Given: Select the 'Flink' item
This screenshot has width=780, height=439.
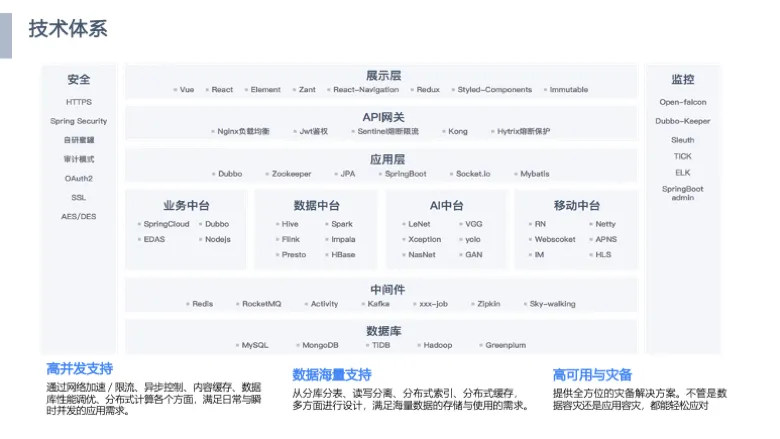Looking at the screenshot, I should pos(291,239).
